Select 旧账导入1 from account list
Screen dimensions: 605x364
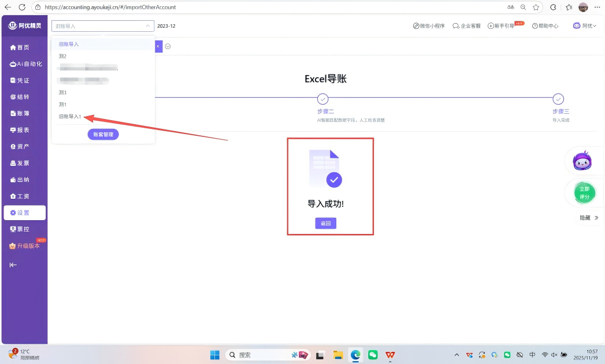(70, 117)
